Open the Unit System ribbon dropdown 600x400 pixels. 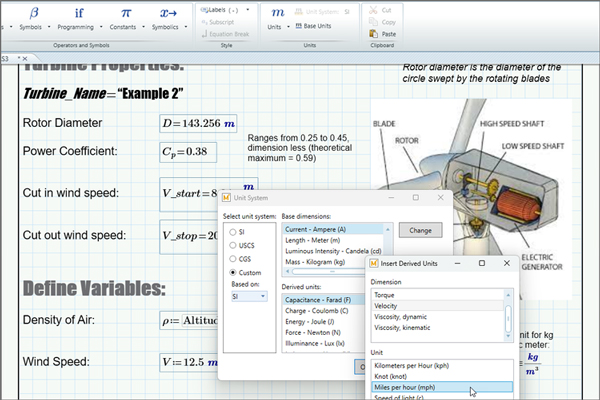[321, 9]
